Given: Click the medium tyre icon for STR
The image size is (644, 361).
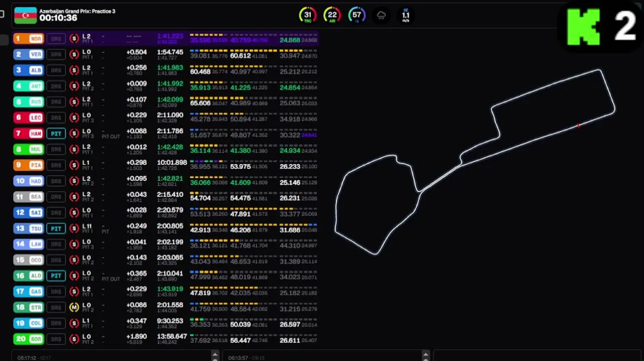Looking at the screenshot, I should click(74, 307).
